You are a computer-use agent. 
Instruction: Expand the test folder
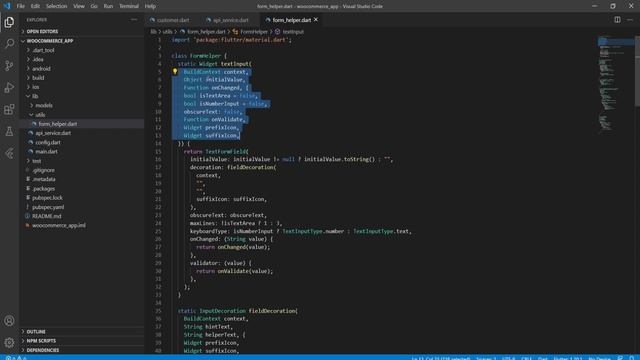point(82,161)
